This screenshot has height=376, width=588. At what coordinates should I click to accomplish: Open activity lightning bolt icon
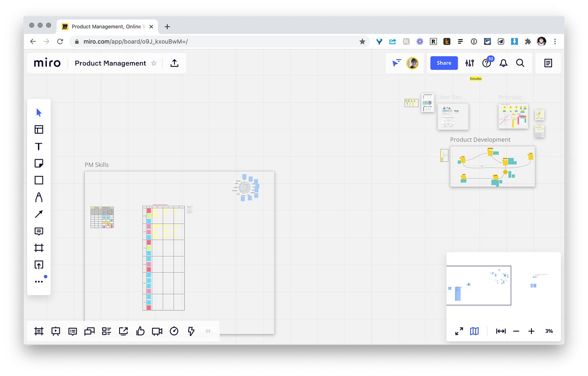tap(191, 331)
